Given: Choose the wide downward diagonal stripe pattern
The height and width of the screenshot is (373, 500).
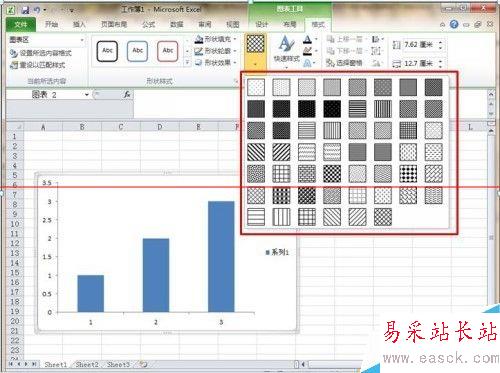Looking at the screenshot, I should tap(256, 152).
